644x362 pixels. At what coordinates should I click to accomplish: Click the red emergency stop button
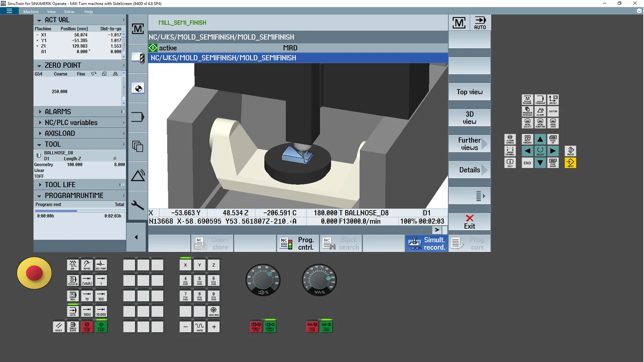pos(34,273)
